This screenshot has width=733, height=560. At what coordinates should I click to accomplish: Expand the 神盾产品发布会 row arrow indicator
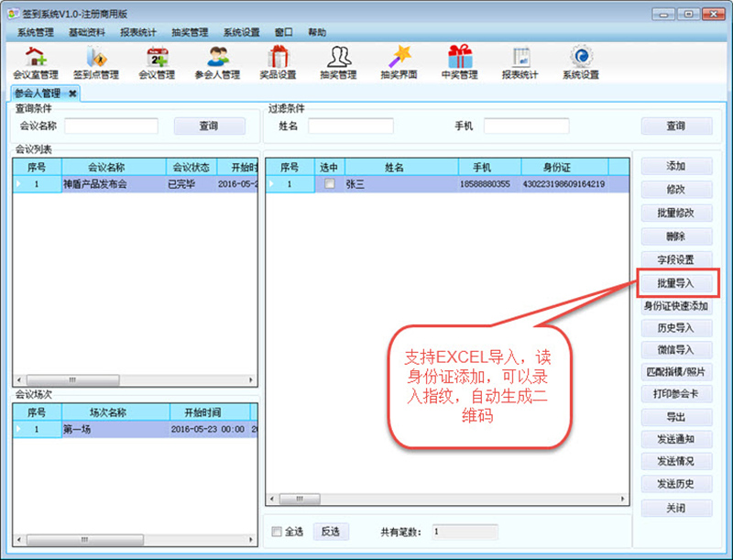pyautogui.click(x=18, y=184)
